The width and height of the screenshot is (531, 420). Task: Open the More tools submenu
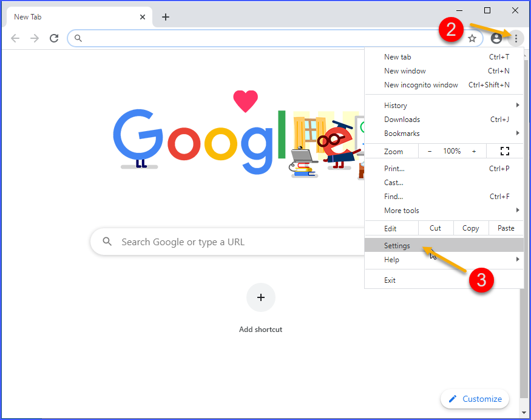(402, 210)
